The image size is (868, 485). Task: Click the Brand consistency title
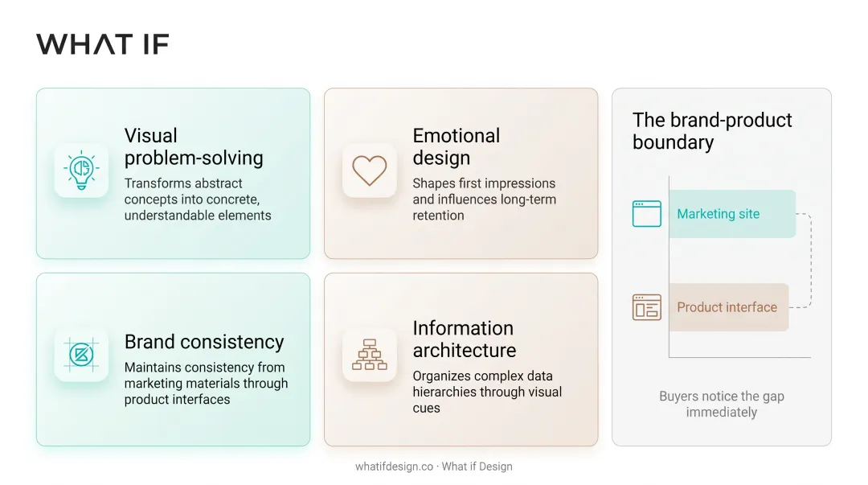coord(203,342)
